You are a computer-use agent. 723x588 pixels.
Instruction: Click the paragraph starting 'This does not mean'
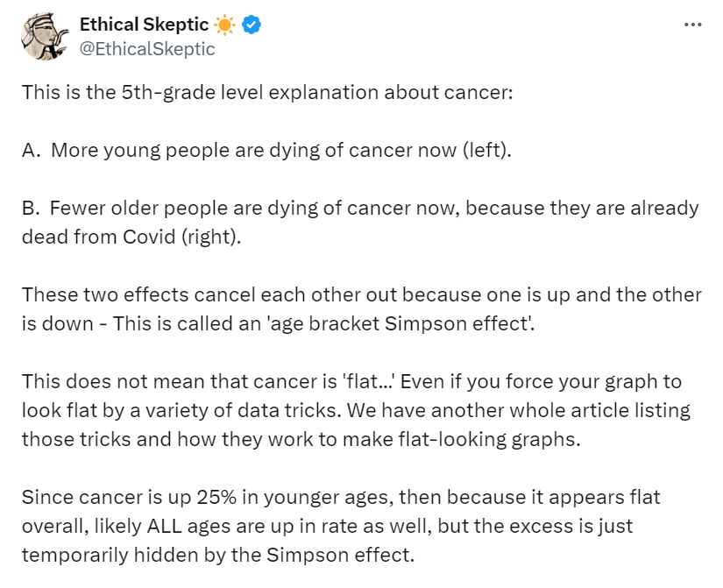[x=355, y=410]
